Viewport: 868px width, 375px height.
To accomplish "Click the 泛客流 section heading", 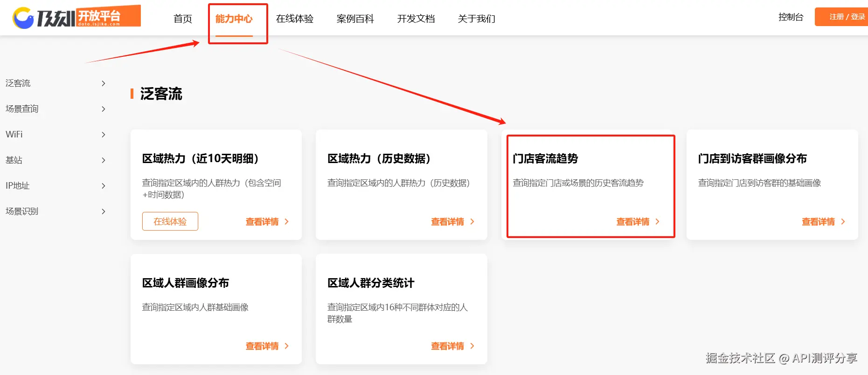I will [x=161, y=94].
